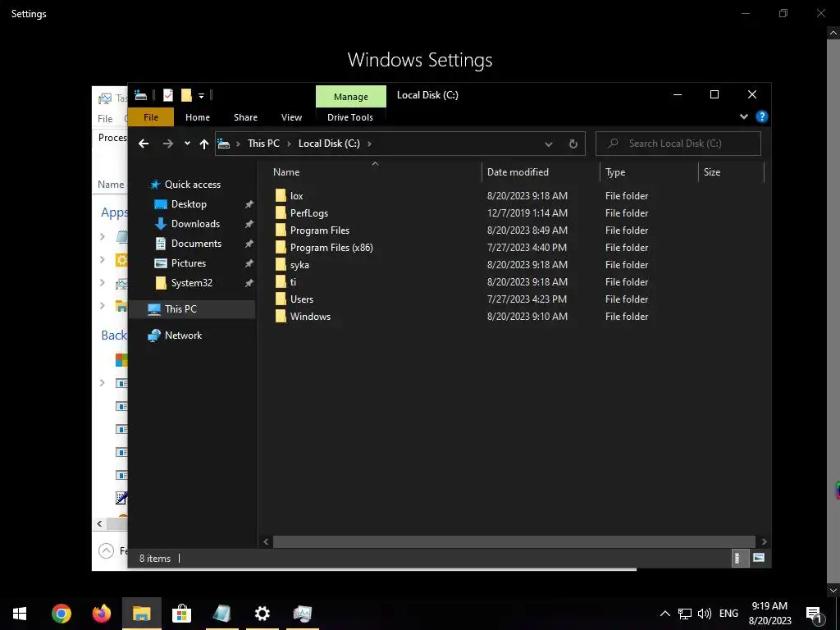The image size is (840, 630).
Task: Click the New folder quick access icon
Action: (x=186, y=95)
